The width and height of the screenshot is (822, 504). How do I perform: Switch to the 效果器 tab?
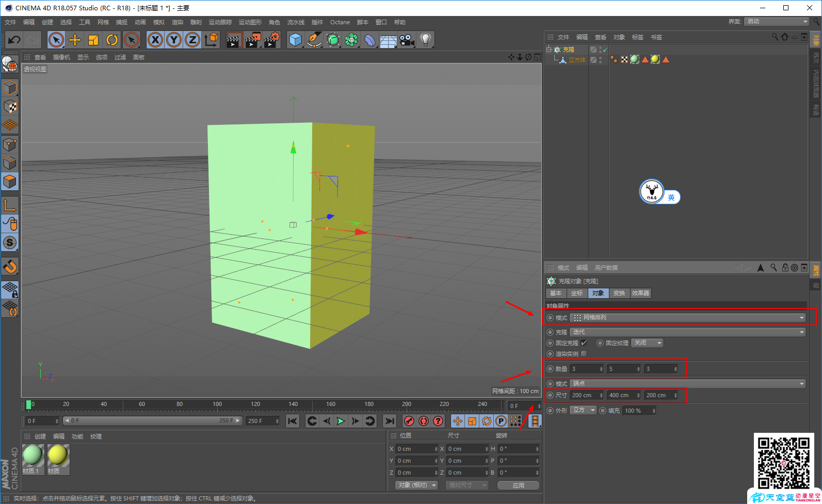tap(640, 293)
